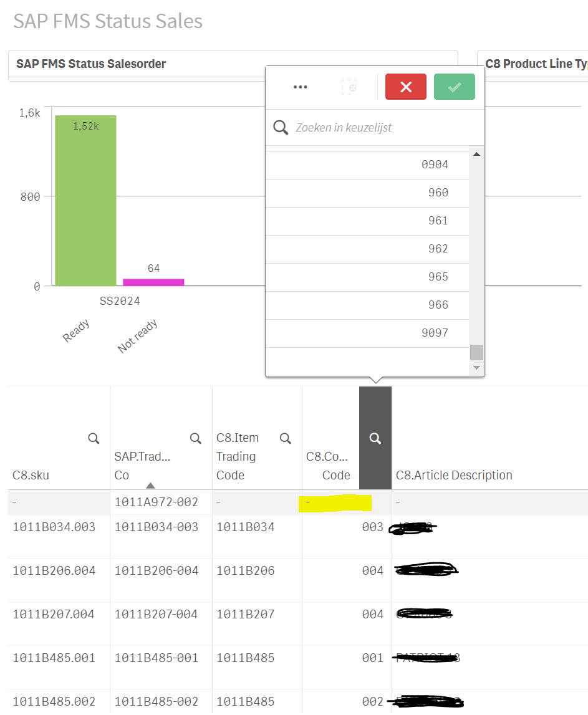Select value 962 in the list

[x=368, y=249]
